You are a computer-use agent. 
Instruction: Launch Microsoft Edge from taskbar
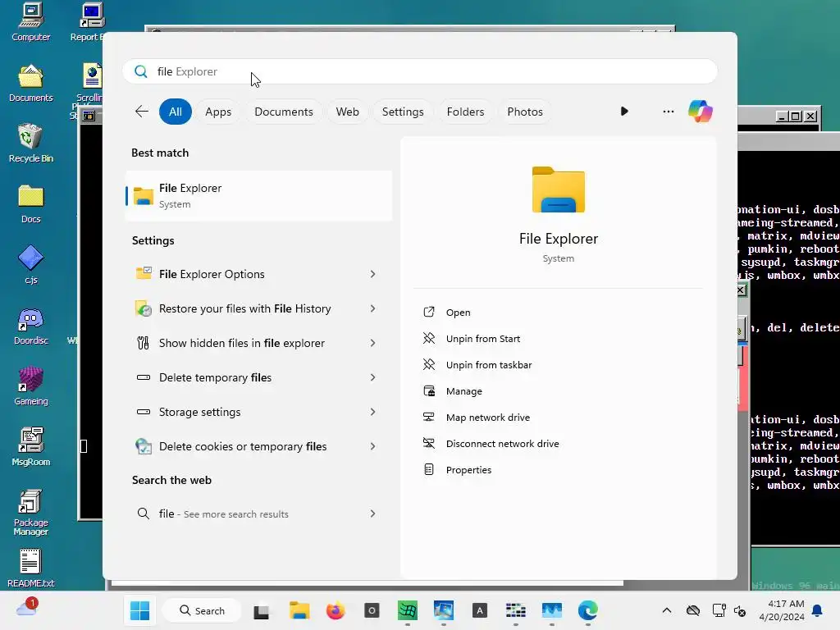click(x=587, y=610)
